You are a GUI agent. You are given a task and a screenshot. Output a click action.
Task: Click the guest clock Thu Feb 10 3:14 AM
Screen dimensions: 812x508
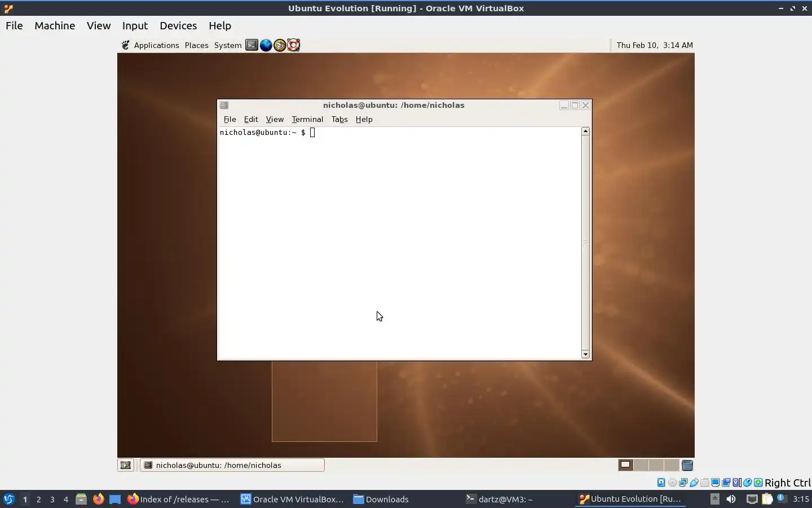click(x=655, y=45)
